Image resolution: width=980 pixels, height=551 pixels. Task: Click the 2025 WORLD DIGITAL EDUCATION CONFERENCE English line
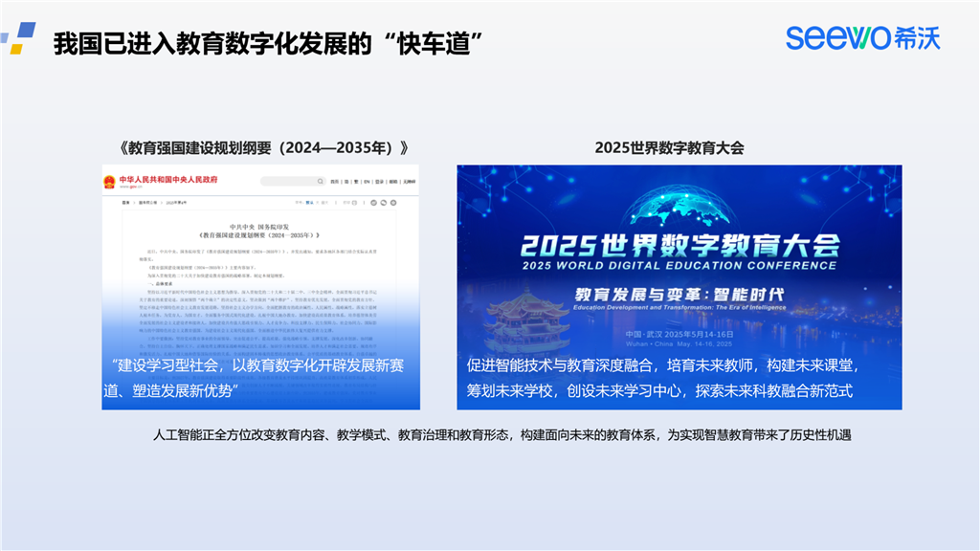679,266
